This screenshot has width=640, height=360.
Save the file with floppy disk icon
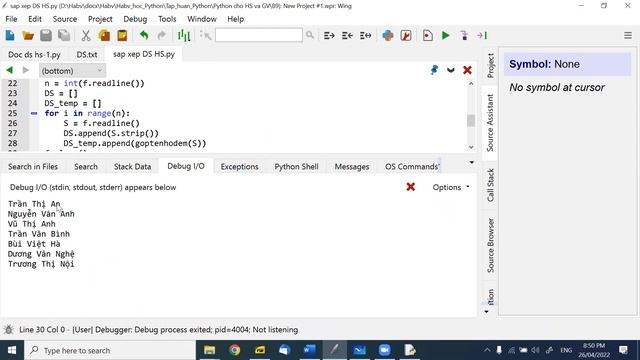[46, 36]
